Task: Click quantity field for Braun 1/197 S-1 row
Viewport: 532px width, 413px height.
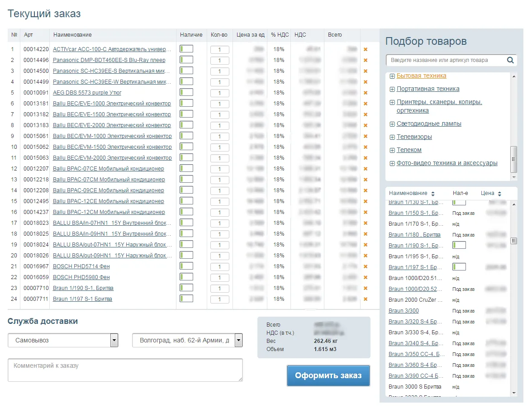Action: (219, 299)
